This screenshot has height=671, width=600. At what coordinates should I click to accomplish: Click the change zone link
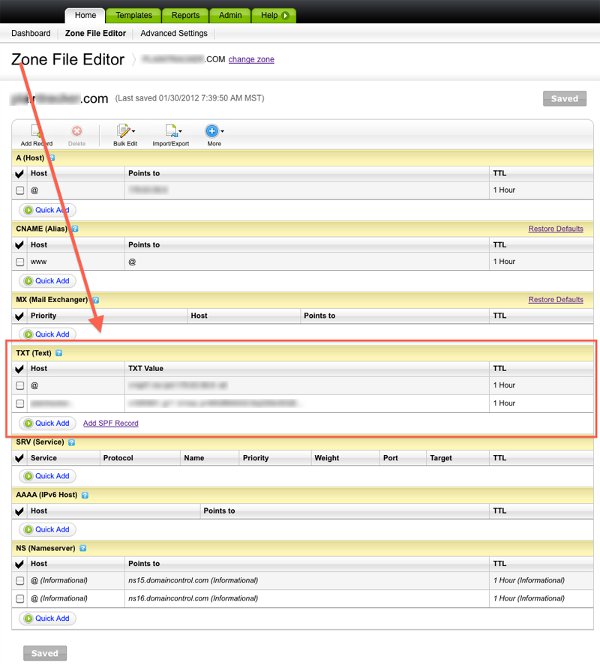tap(251, 59)
